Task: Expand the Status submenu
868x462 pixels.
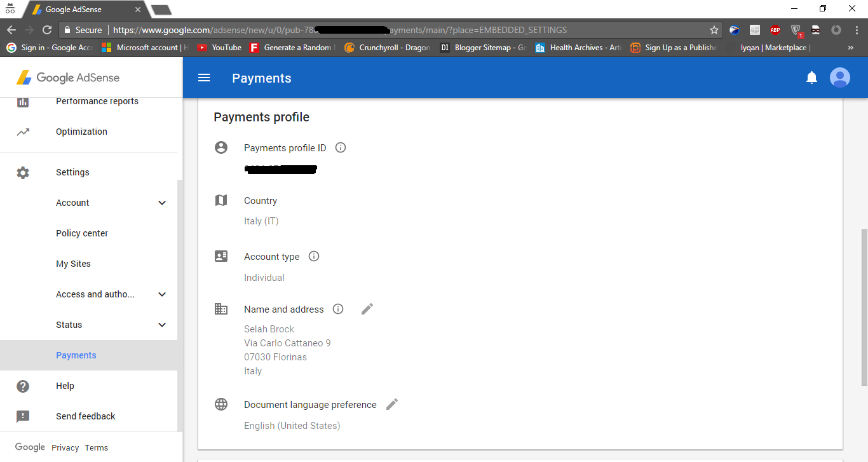Action: pyautogui.click(x=162, y=325)
